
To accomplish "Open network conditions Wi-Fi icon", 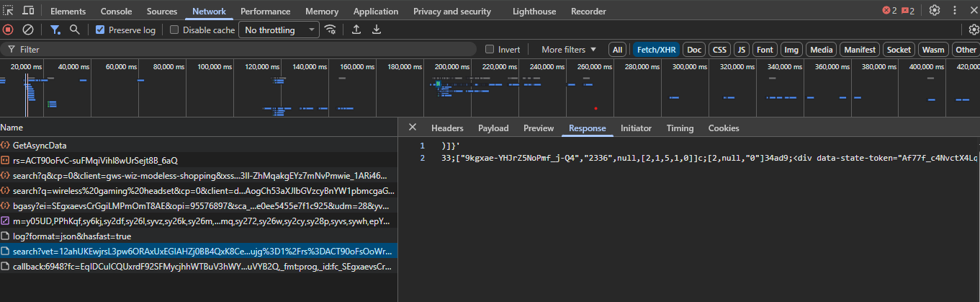I will tap(331, 30).
